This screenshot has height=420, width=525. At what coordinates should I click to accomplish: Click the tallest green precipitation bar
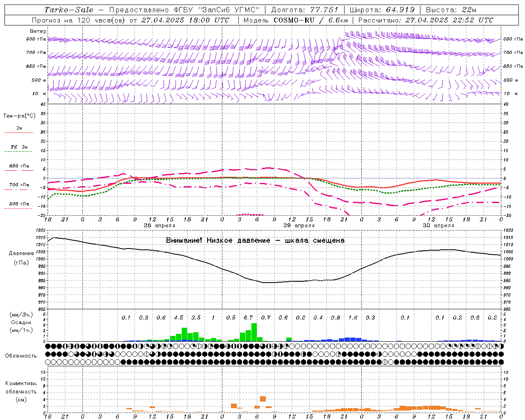pos(254,332)
